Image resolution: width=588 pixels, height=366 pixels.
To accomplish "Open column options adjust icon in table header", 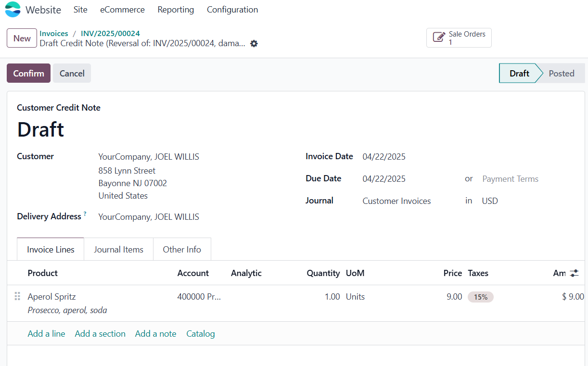I will pyautogui.click(x=574, y=273).
